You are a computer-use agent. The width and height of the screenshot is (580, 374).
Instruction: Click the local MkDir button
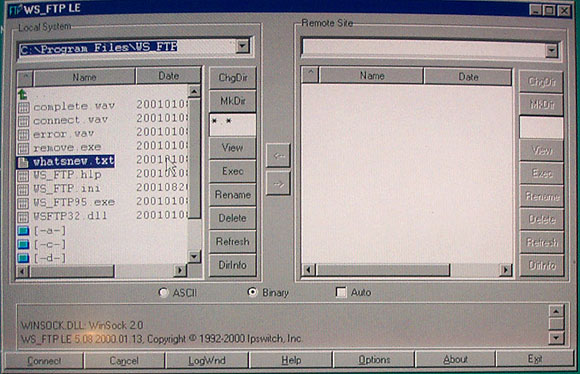(233, 101)
